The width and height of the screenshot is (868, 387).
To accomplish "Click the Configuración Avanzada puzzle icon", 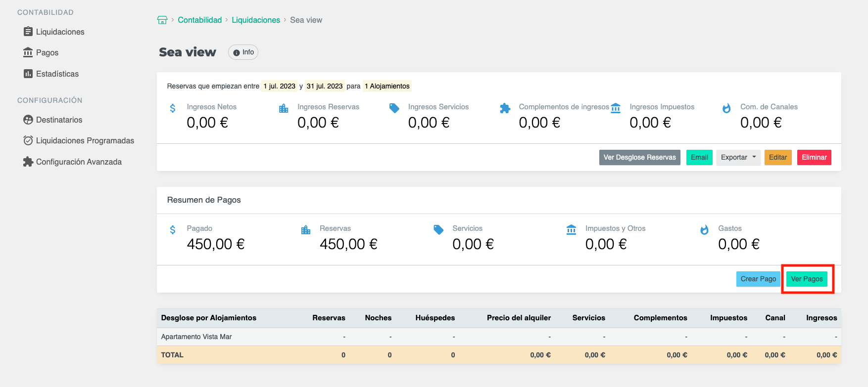I will 28,162.
